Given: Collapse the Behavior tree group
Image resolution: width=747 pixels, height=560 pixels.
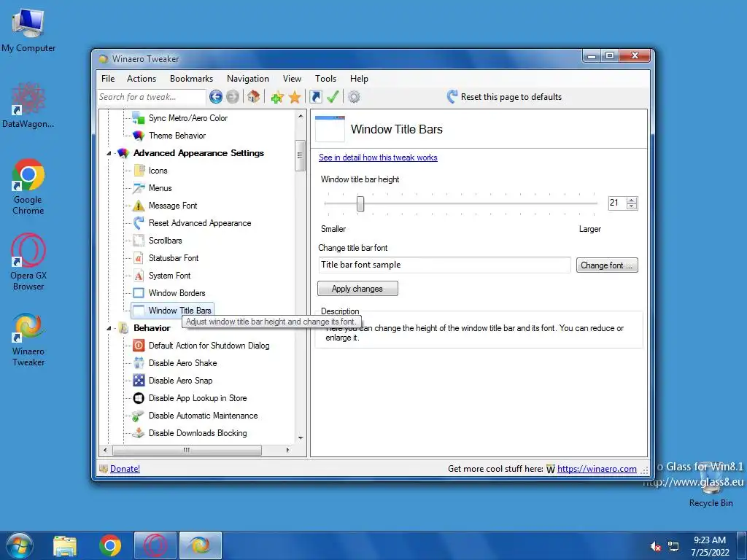Looking at the screenshot, I should click(x=109, y=328).
